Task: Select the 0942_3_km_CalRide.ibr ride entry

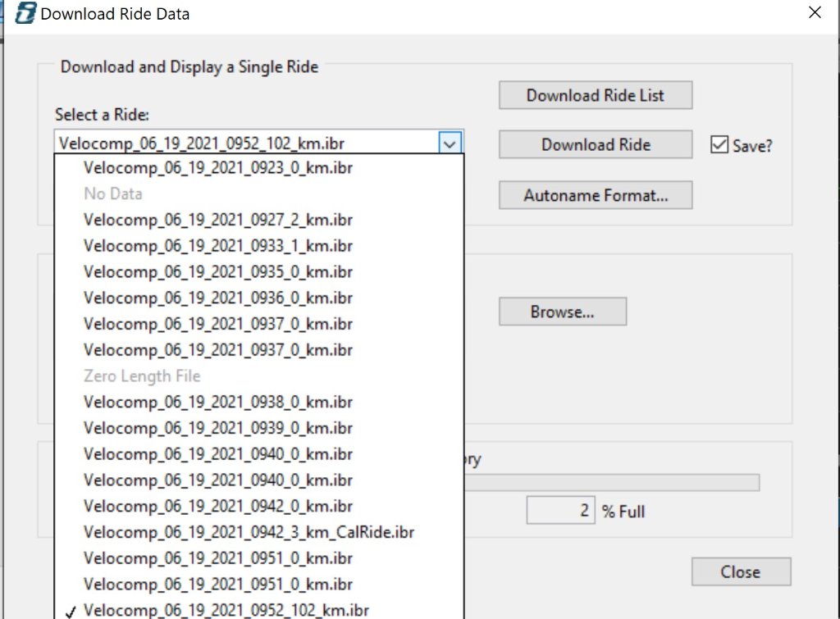Action: click(259, 532)
